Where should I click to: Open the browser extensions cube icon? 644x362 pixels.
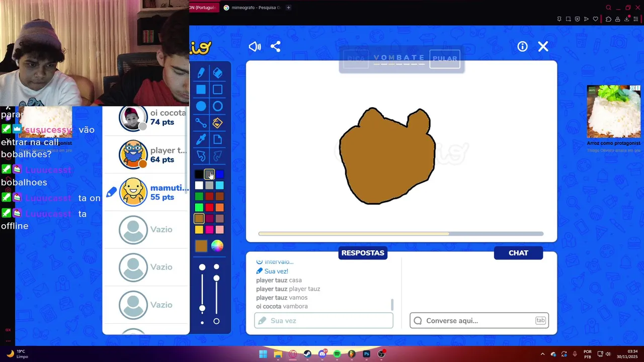point(608,19)
